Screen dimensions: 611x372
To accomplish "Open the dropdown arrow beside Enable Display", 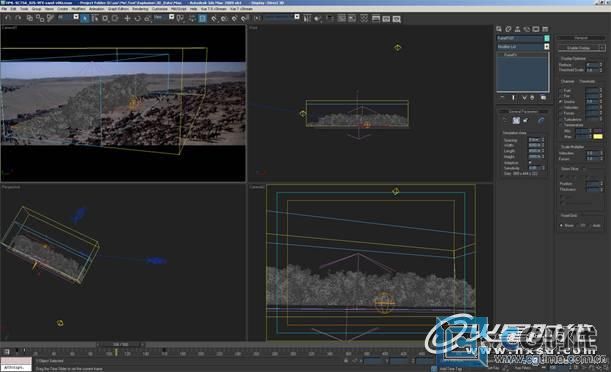I will tap(602, 48).
